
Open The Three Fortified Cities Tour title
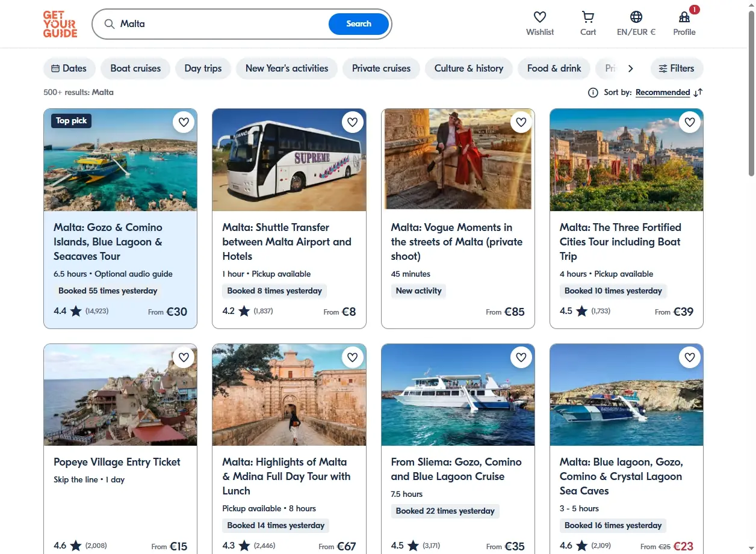[621, 242]
